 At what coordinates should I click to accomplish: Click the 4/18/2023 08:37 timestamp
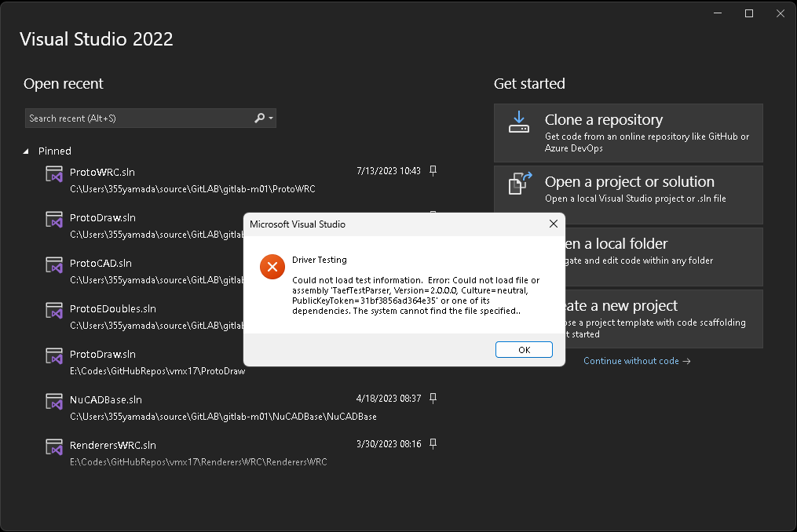pyautogui.click(x=389, y=399)
